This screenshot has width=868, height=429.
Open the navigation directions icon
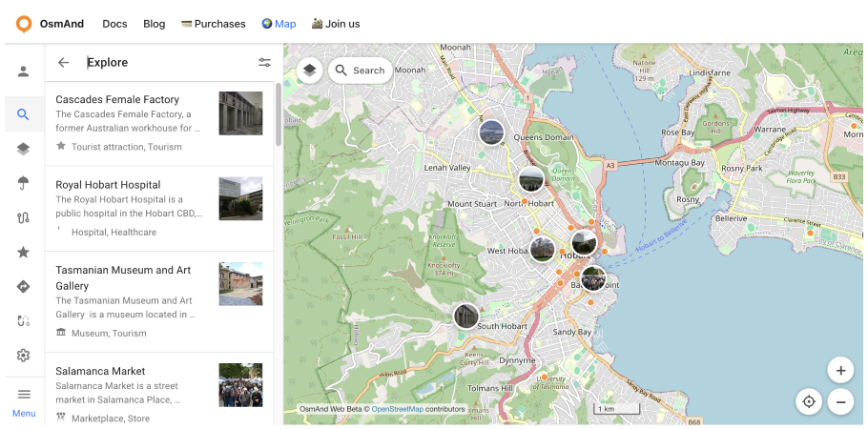24,286
